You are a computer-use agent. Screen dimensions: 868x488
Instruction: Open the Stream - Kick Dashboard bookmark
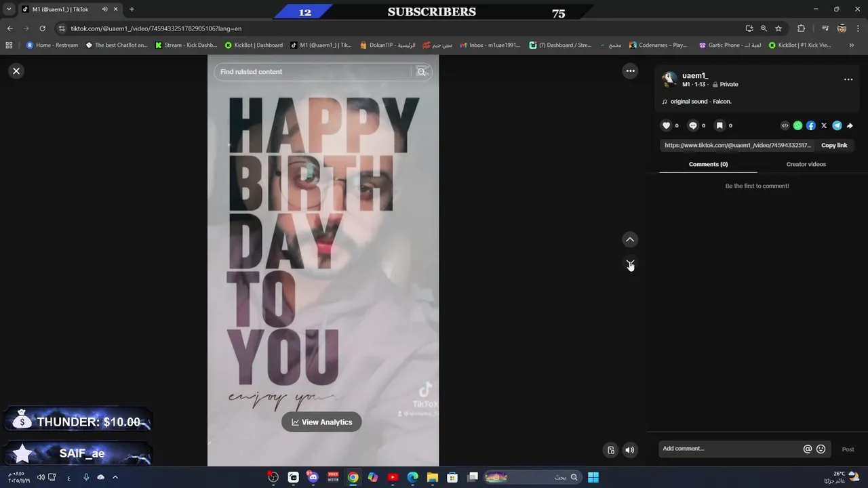point(186,45)
